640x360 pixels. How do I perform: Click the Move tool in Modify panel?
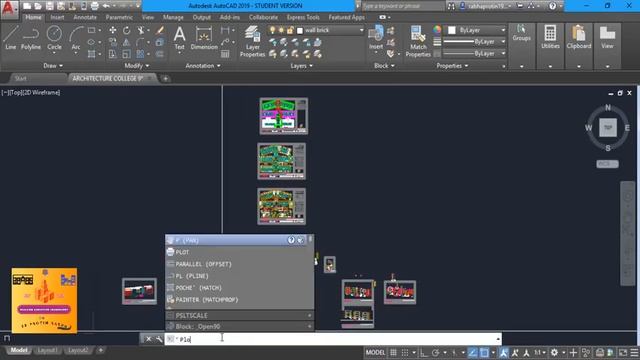coord(113,30)
